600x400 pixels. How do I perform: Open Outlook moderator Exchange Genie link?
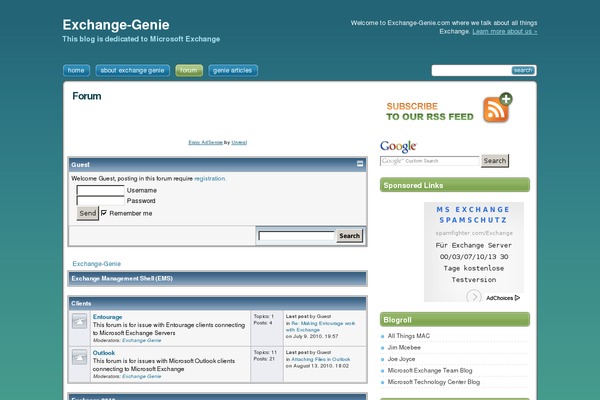tap(142, 376)
